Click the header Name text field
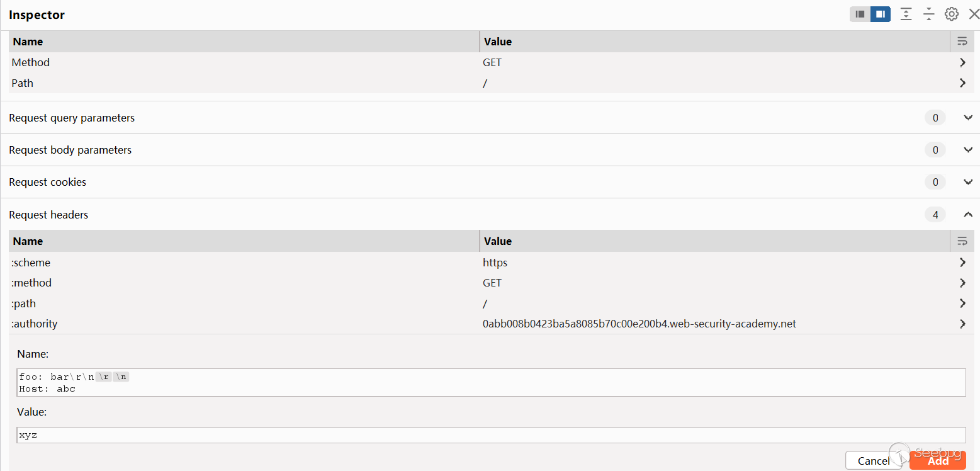This screenshot has width=980, height=471. [491, 382]
